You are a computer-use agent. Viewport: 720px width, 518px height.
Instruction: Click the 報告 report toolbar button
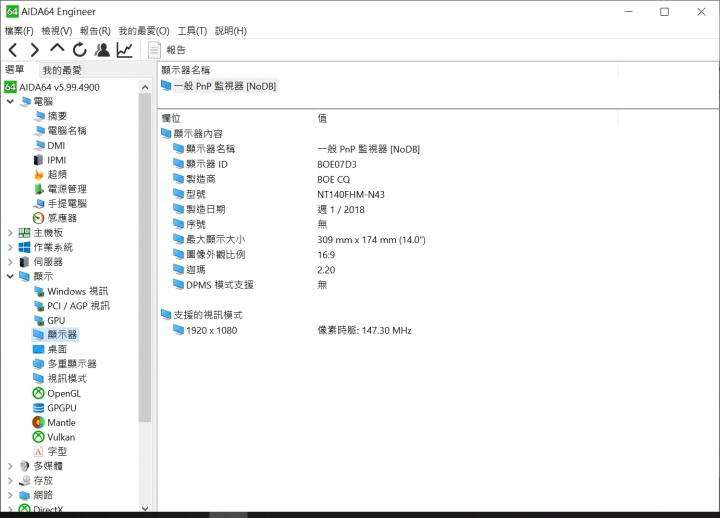pyautogui.click(x=167, y=50)
